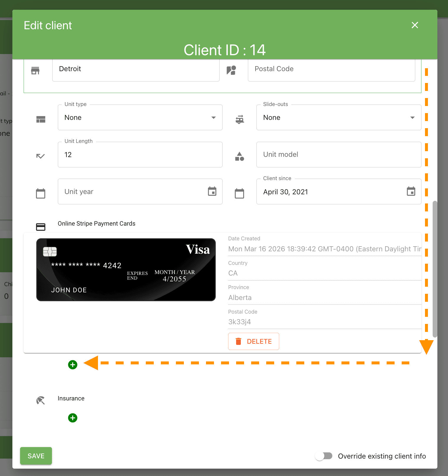Click the Override existing client info label
448x476 pixels.
pos(382,456)
